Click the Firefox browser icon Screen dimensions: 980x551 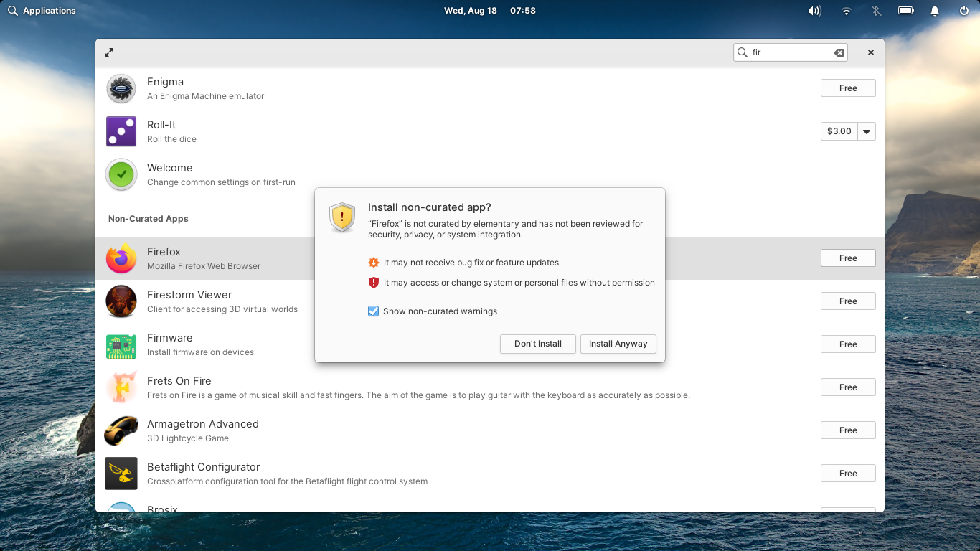(x=121, y=258)
